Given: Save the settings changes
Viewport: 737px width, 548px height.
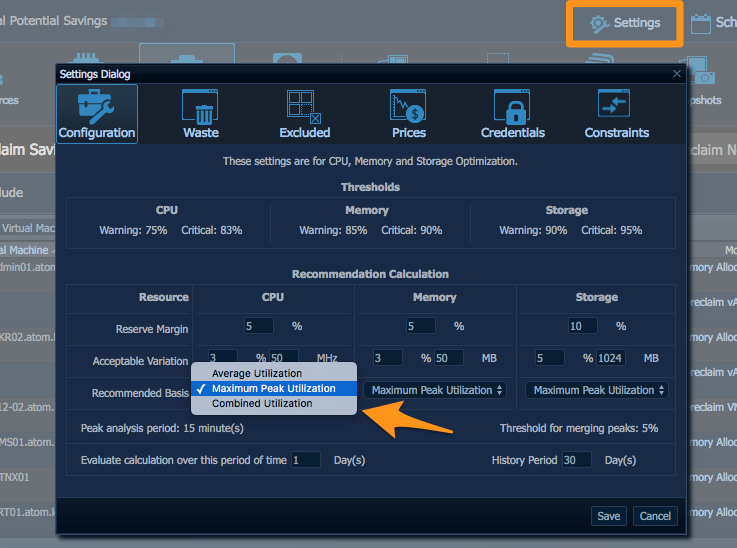Looking at the screenshot, I should [608, 516].
